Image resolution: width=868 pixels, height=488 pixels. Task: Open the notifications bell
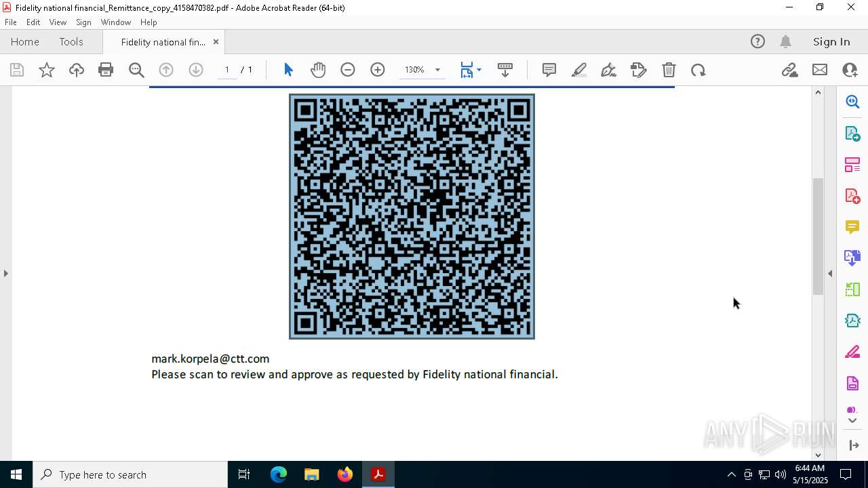786,42
